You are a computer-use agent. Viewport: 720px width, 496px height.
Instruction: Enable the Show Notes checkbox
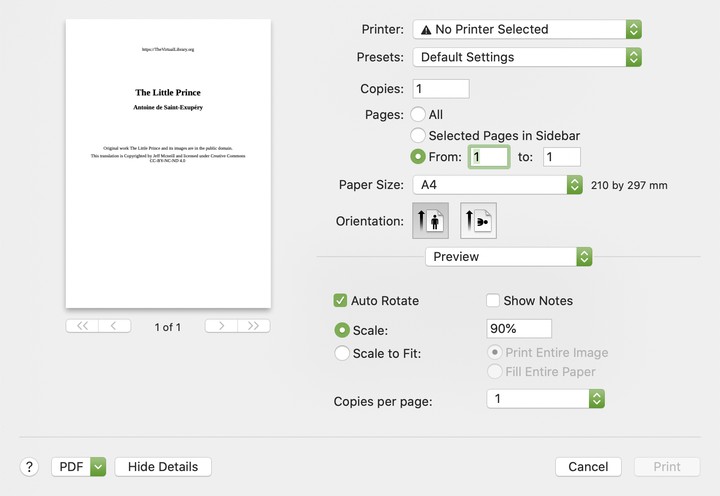493,301
